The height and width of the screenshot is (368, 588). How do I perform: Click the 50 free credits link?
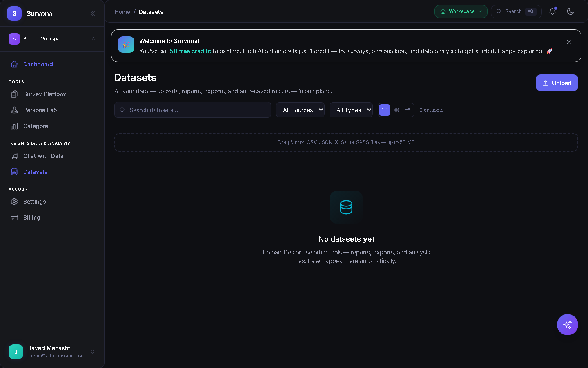tap(190, 51)
